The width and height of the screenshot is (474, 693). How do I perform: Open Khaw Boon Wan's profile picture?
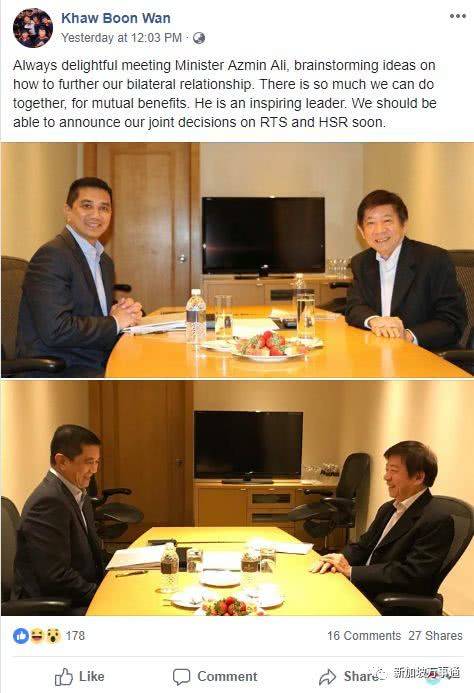pyautogui.click(x=33, y=27)
